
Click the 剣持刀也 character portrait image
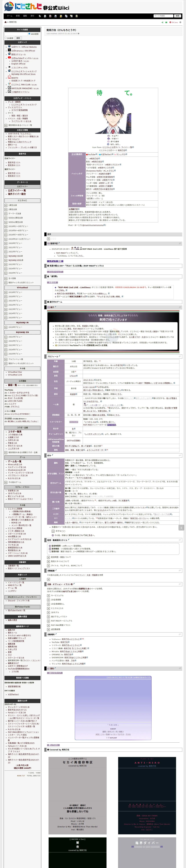pos(113,116)
